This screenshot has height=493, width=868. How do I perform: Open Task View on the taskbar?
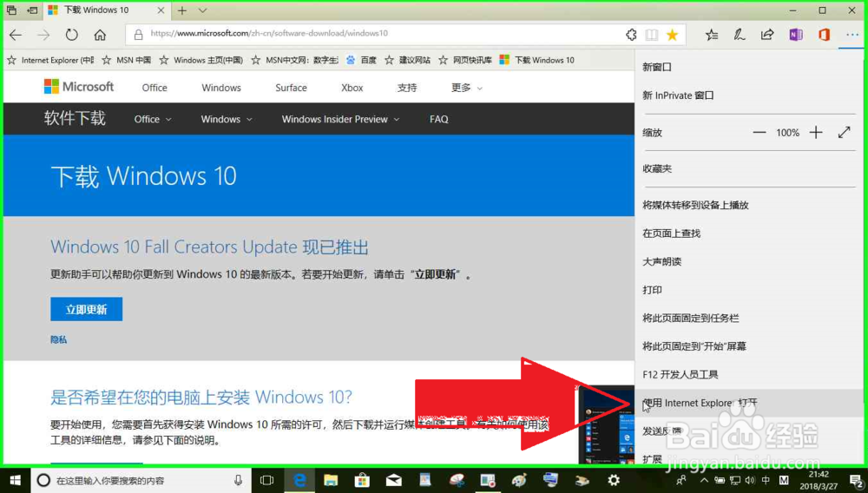[266, 480]
